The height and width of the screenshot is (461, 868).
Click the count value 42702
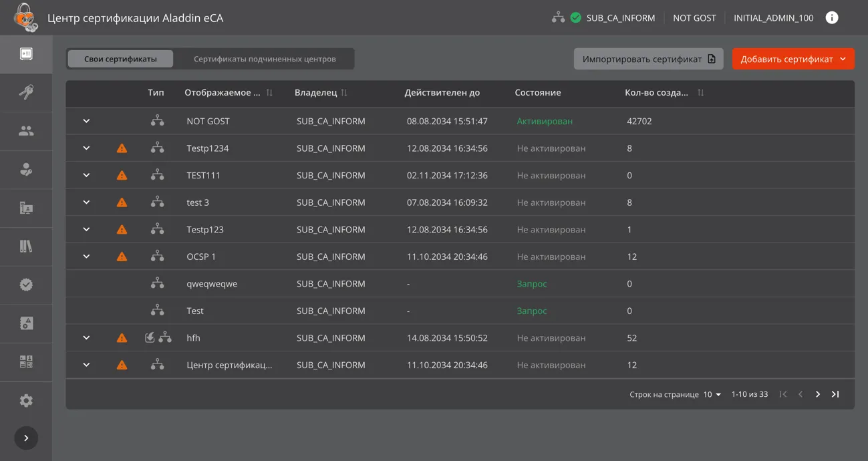639,122
